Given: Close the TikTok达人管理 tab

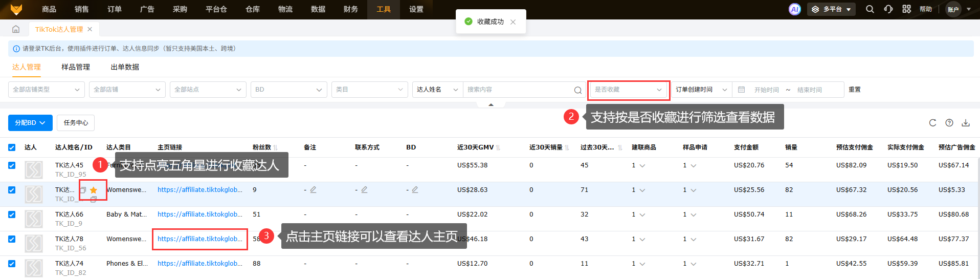Looking at the screenshot, I should tap(90, 29).
